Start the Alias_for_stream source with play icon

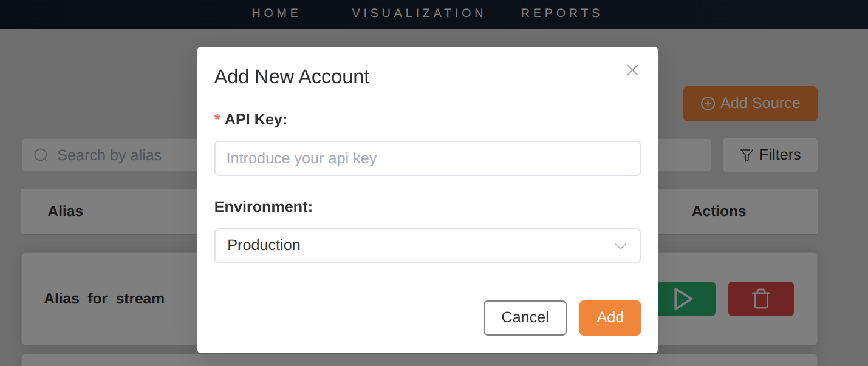[x=683, y=299]
